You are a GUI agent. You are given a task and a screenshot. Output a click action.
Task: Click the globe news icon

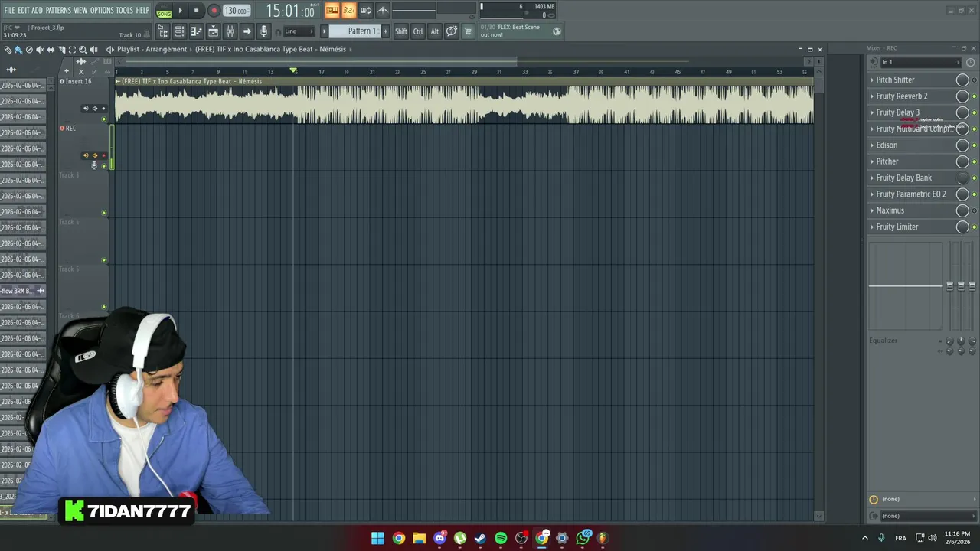(557, 31)
